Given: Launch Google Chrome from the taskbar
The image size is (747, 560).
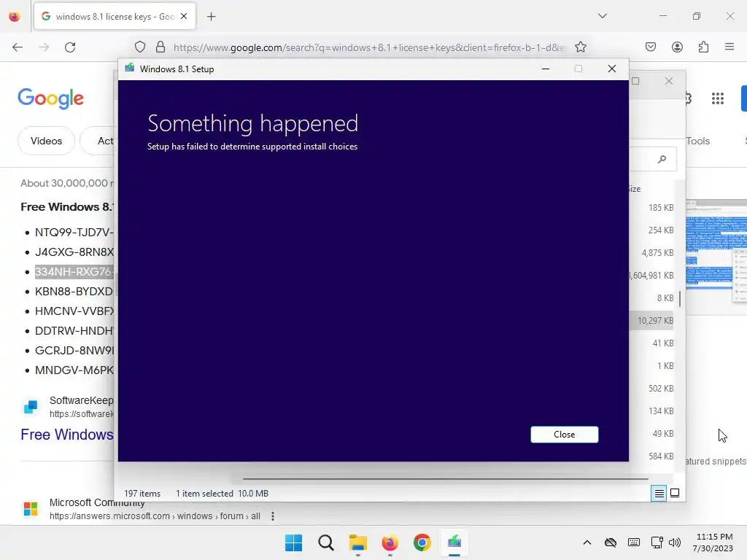Looking at the screenshot, I should click(x=422, y=542).
